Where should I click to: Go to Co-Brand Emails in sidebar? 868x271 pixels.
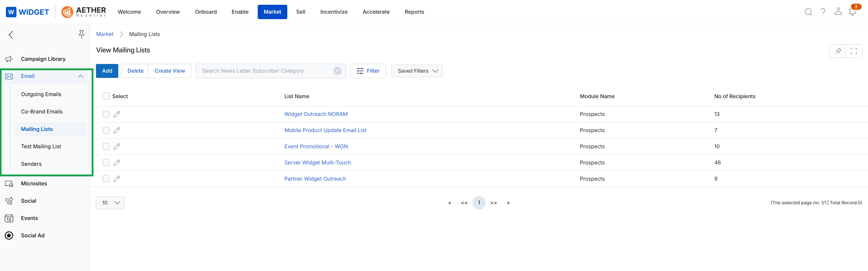tap(42, 112)
